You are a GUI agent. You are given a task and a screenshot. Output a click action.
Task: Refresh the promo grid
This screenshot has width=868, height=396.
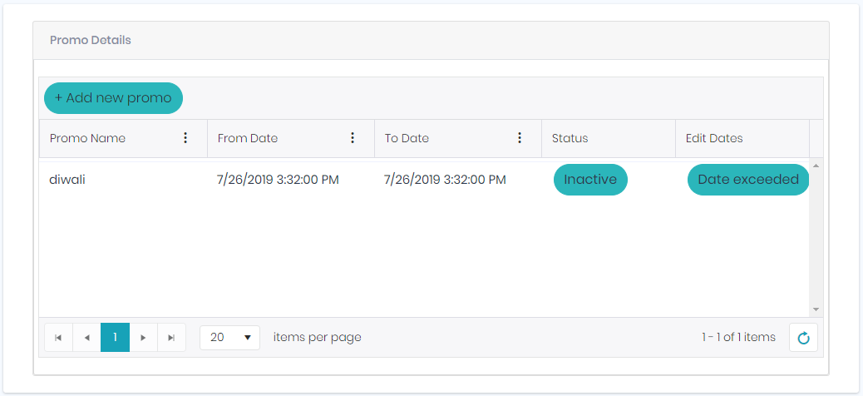pos(803,338)
